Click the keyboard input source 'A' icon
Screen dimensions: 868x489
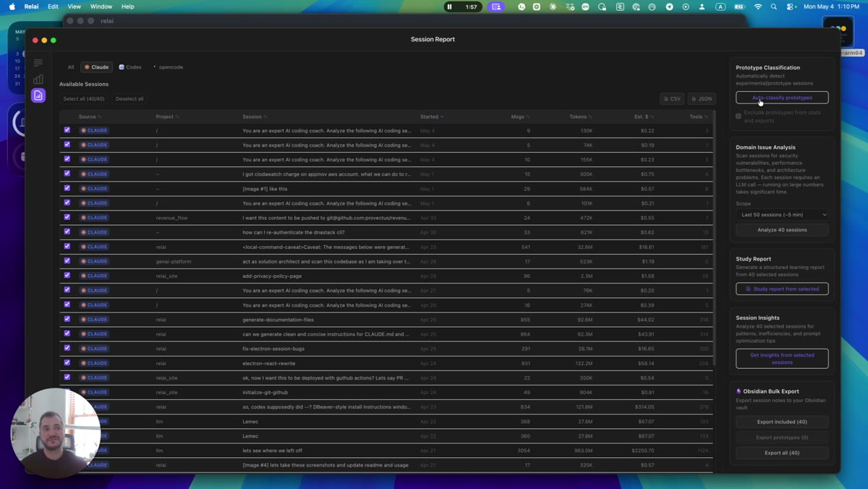(x=720, y=7)
